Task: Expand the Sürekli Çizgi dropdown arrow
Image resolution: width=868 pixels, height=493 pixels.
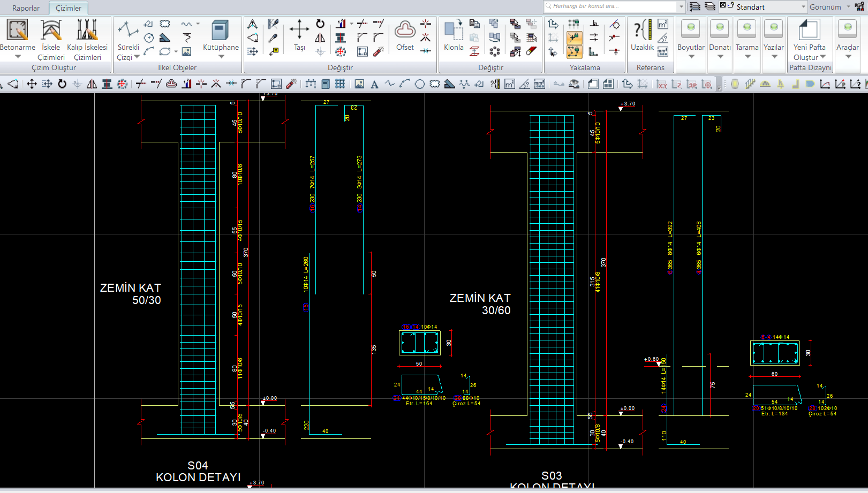Action: [137, 57]
